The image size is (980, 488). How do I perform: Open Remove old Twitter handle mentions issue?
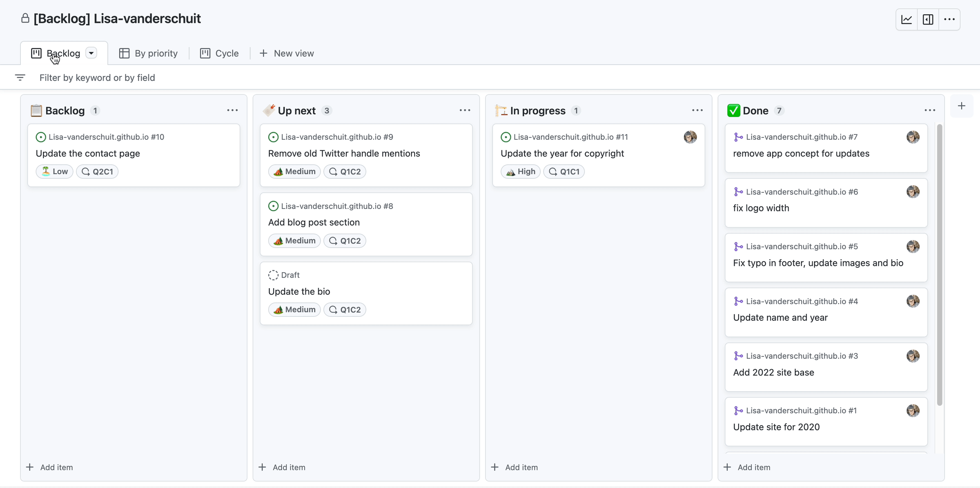click(344, 153)
